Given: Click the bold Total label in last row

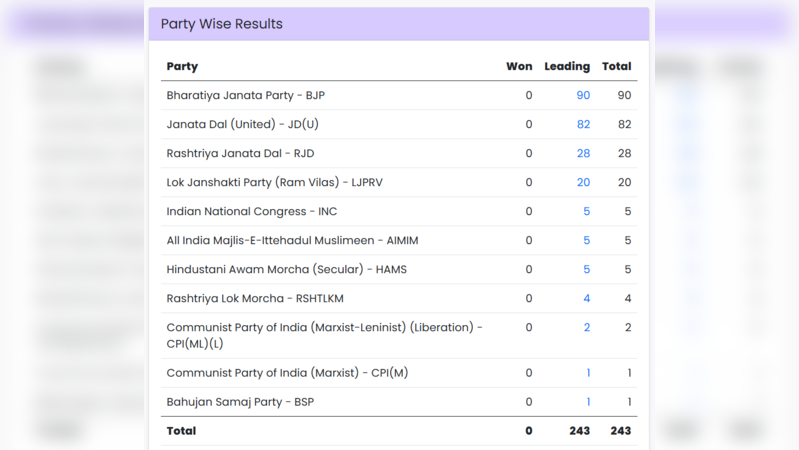Looking at the screenshot, I should pyautogui.click(x=181, y=431).
